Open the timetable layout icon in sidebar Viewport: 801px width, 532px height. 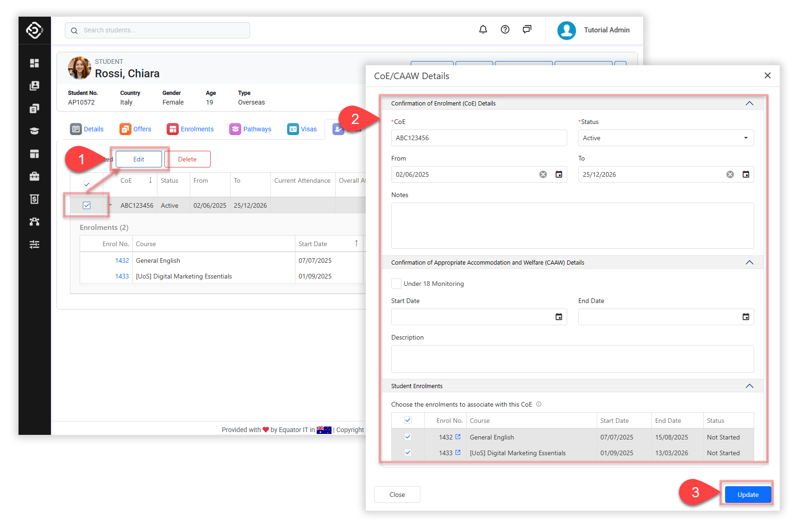(34, 154)
